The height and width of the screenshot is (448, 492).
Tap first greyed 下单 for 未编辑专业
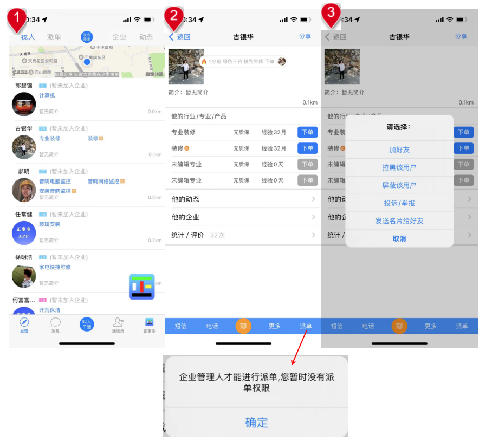click(308, 164)
